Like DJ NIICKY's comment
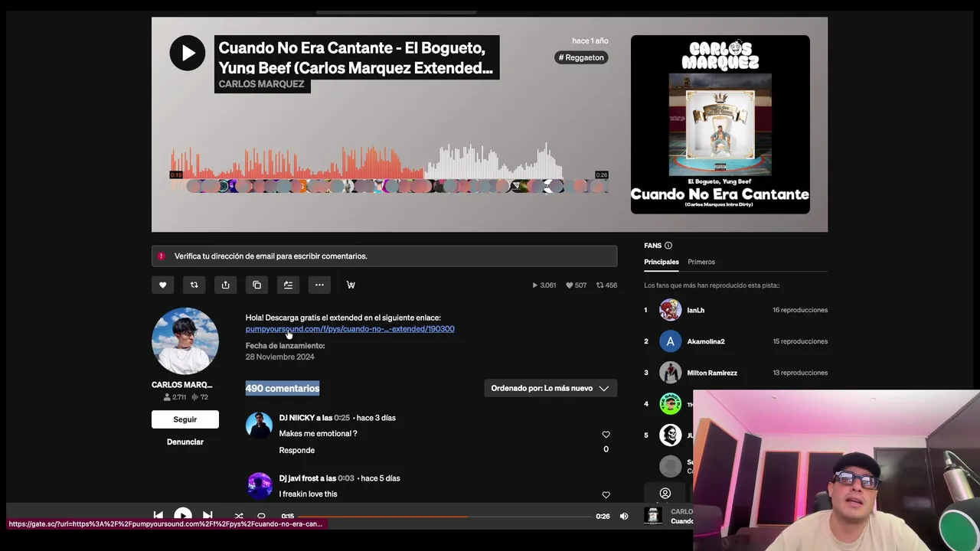 pyautogui.click(x=606, y=435)
